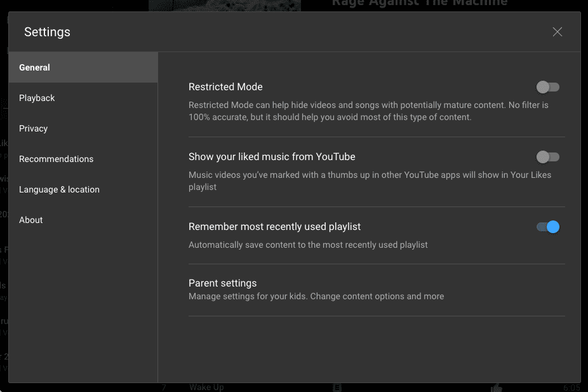Select the Recommendations settings section
This screenshot has height=392, width=588.
(x=57, y=159)
